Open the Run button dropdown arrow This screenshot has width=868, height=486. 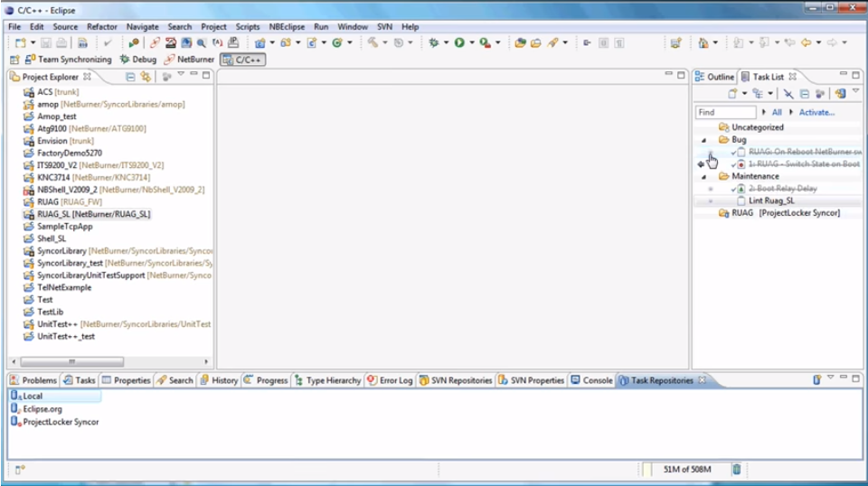[x=472, y=42]
